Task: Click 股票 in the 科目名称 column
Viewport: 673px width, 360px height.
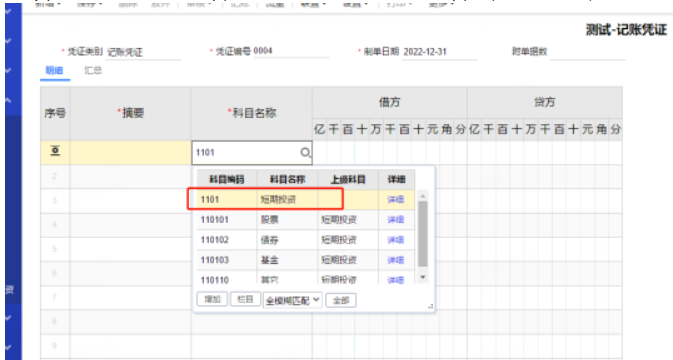Action: (x=270, y=220)
